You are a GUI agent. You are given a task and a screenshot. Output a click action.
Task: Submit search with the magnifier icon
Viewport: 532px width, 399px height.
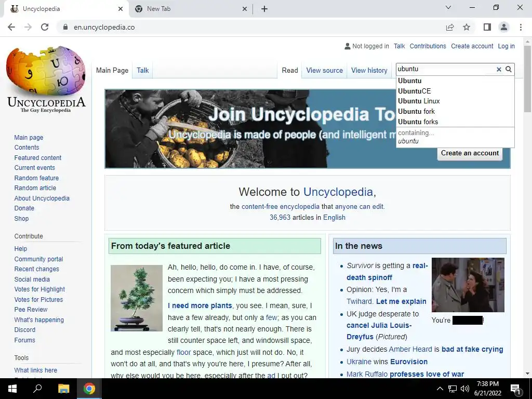click(508, 69)
